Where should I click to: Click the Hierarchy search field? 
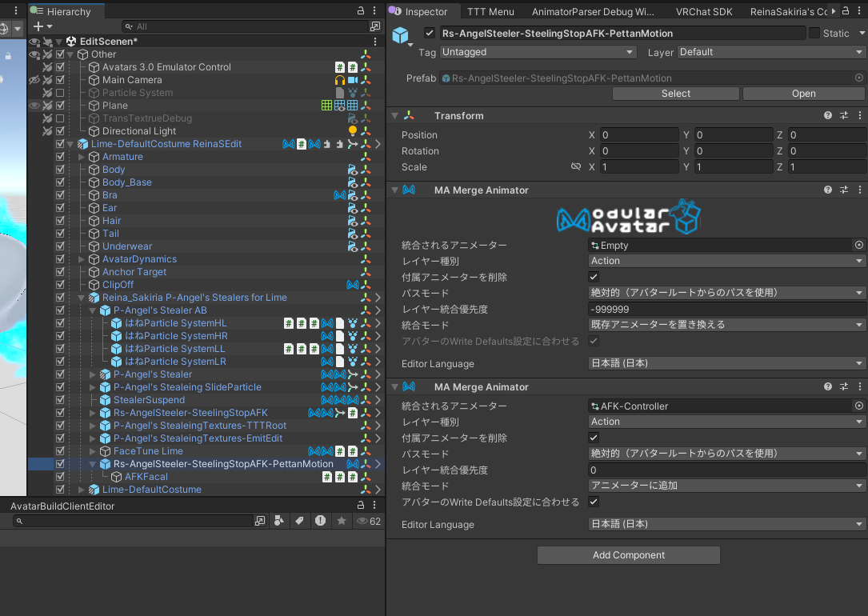[246, 26]
